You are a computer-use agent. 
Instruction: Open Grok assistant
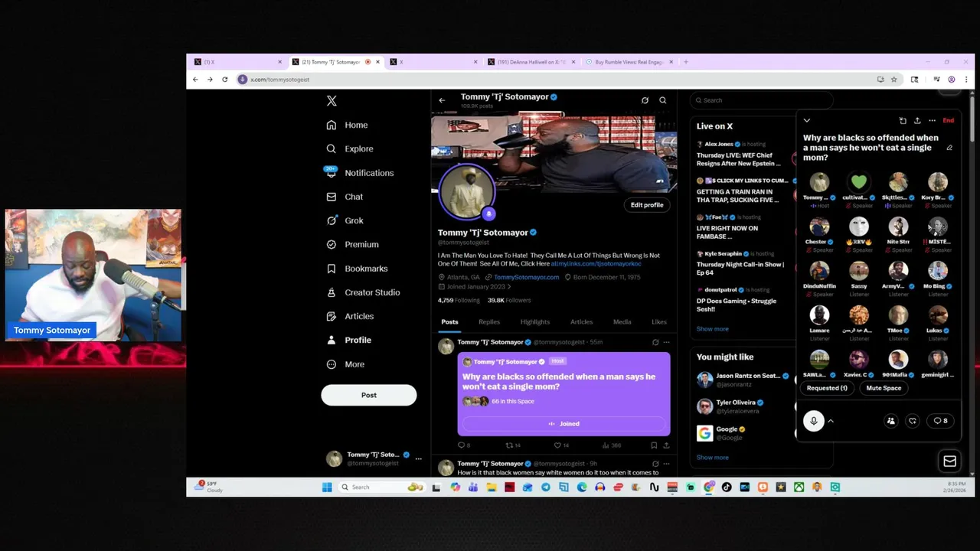(x=345, y=220)
